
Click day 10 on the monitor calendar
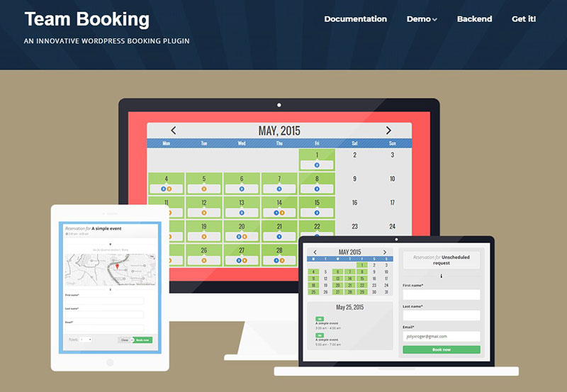[393, 179]
